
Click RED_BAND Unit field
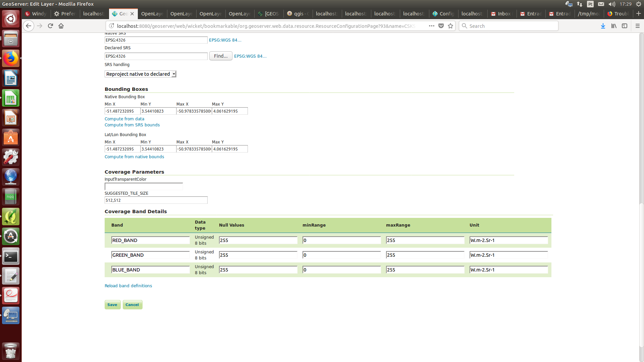[x=509, y=240]
